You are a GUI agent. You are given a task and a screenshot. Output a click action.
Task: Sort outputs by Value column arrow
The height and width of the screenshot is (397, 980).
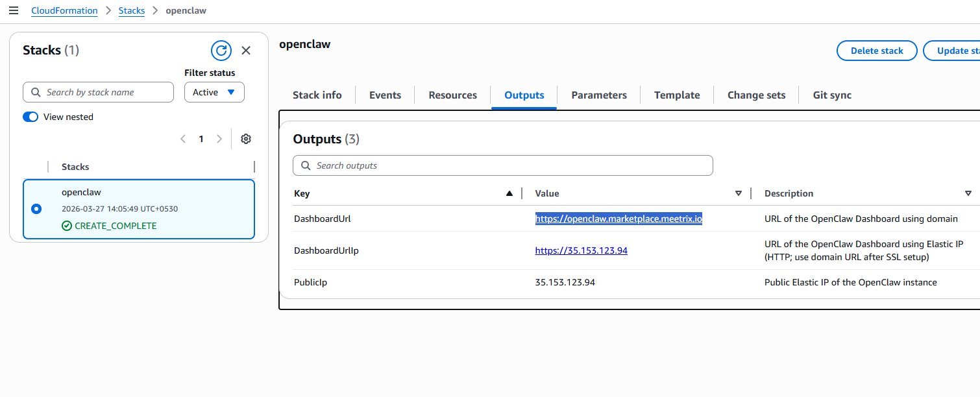click(x=738, y=193)
